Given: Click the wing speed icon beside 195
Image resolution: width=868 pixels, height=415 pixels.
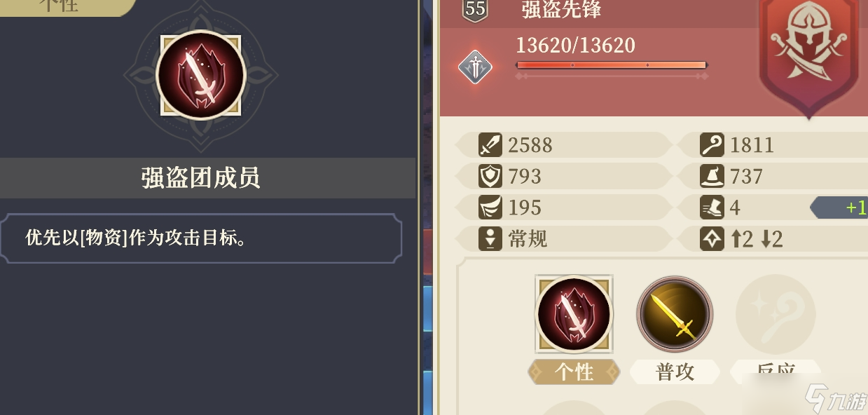Looking at the screenshot, I should pos(490,207).
